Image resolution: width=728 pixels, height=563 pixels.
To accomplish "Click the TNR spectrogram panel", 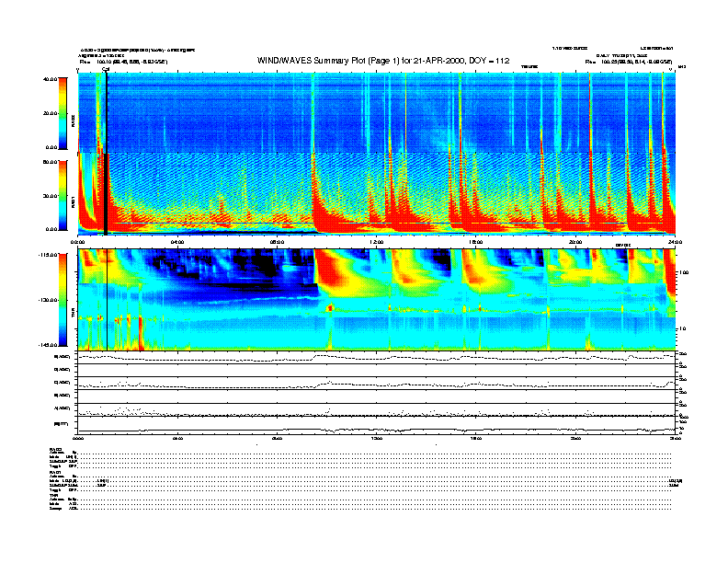I will 377,300.
